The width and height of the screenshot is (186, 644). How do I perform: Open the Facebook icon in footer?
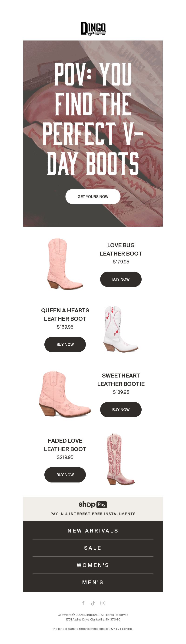83,603
